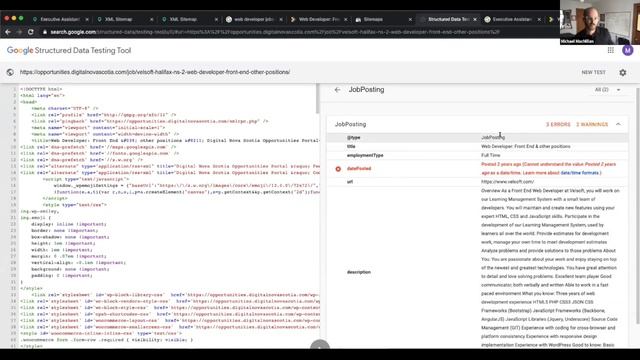Select the description property label
Screen dimensions: 640x360
point(359,272)
